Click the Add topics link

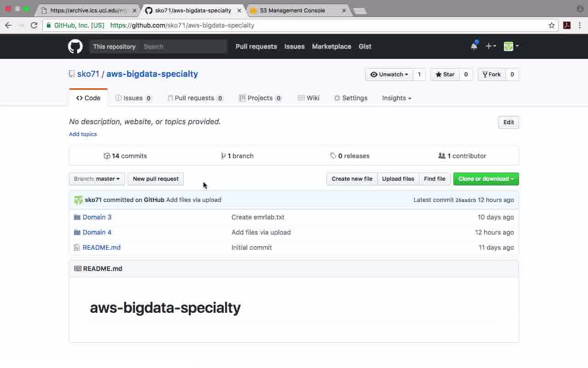pyautogui.click(x=83, y=134)
